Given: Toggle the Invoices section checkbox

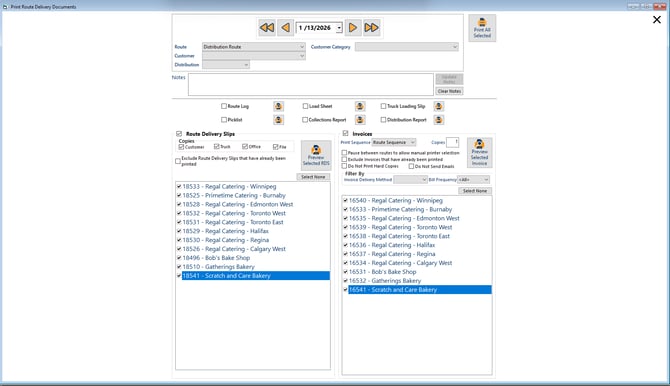Looking at the screenshot, I should tap(346, 133).
